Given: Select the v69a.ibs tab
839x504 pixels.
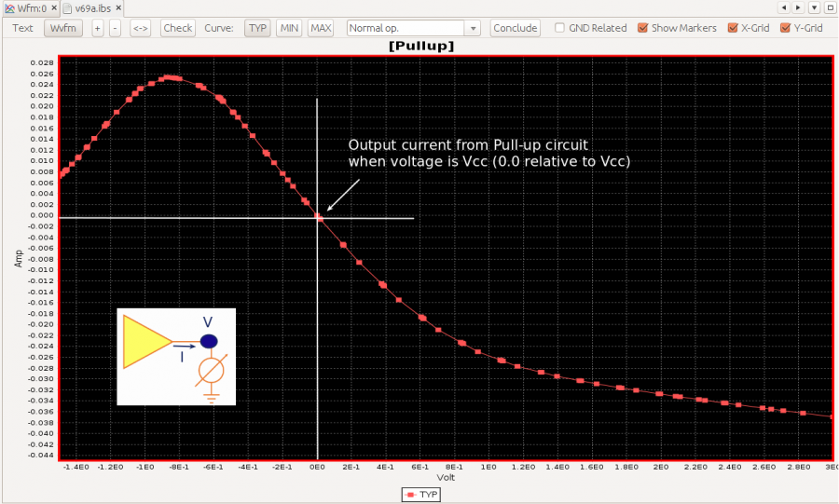Looking at the screenshot, I should coord(92,7).
